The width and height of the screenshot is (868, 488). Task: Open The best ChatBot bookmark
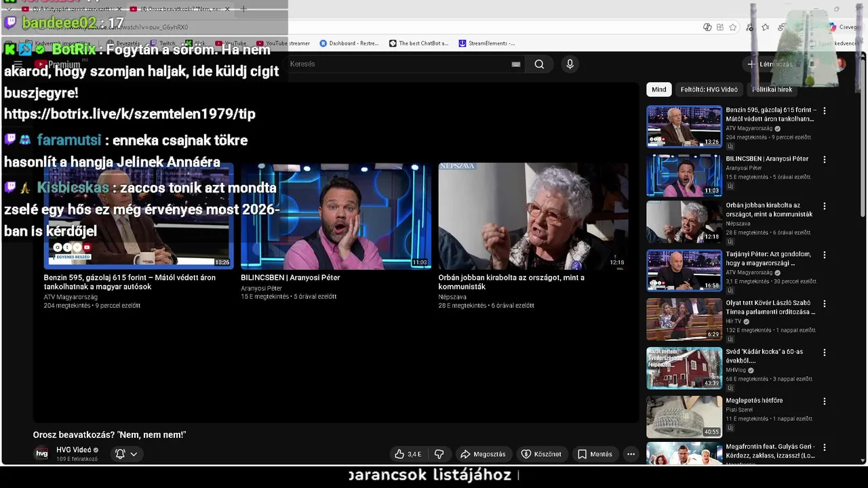[418, 43]
